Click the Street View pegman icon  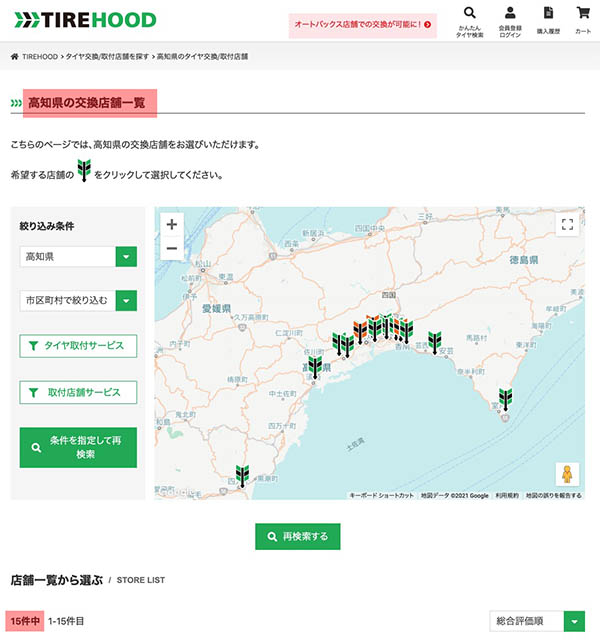pos(567,474)
